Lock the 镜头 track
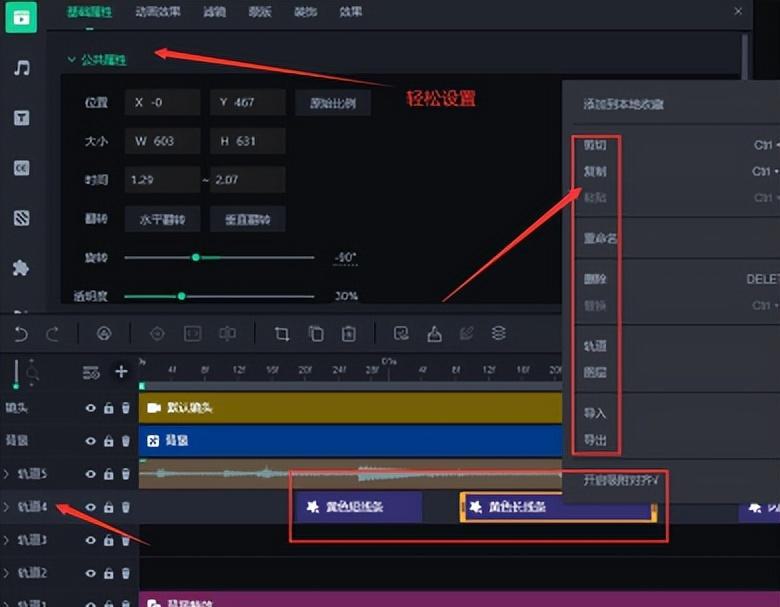This screenshot has height=607, width=780. click(x=108, y=408)
